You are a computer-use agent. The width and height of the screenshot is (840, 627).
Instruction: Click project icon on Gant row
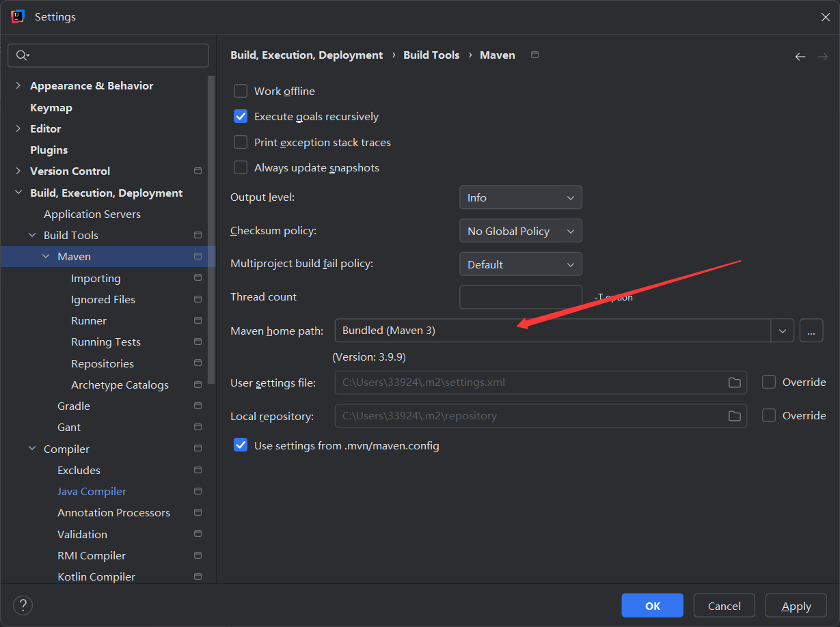198,427
